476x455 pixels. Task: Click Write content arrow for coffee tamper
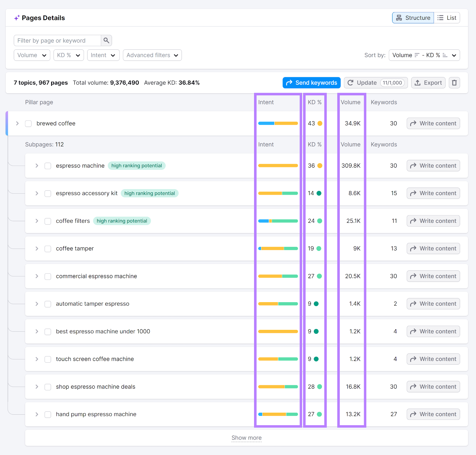[x=413, y=248]
